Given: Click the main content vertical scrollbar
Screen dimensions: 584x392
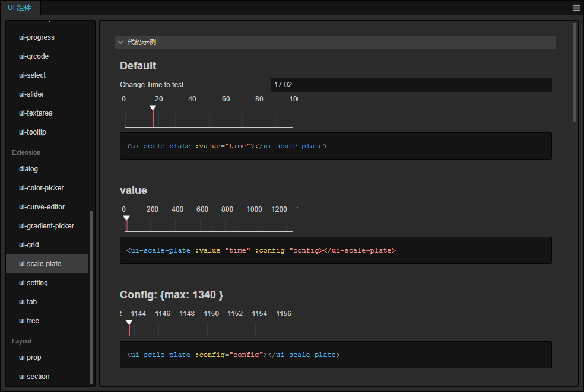Looking at the screenshot, I should 575,72.
